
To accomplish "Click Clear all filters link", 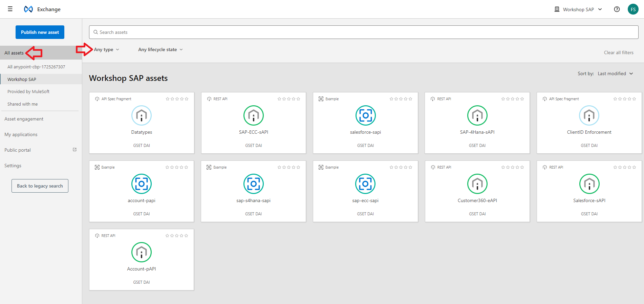I will (619, 52).
